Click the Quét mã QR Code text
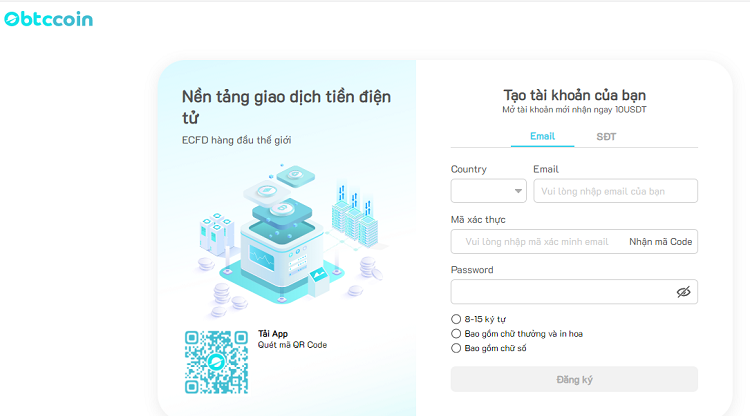The width and height of the screenshot is (750, 416). coord(292,346)
